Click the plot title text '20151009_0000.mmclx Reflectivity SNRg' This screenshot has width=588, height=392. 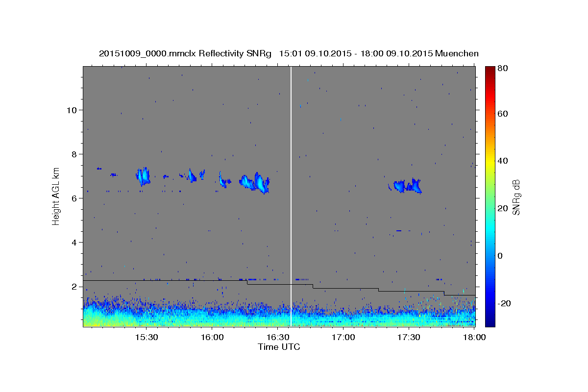click(x=185, y=53)
